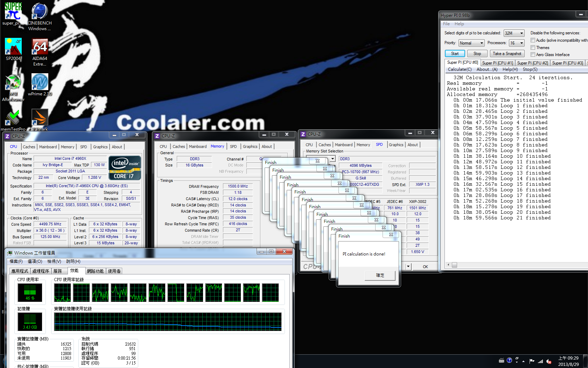Confirm the PI calculation done dialog
Viewport: 588px width, 368px height.
click(x=380, y=275)
